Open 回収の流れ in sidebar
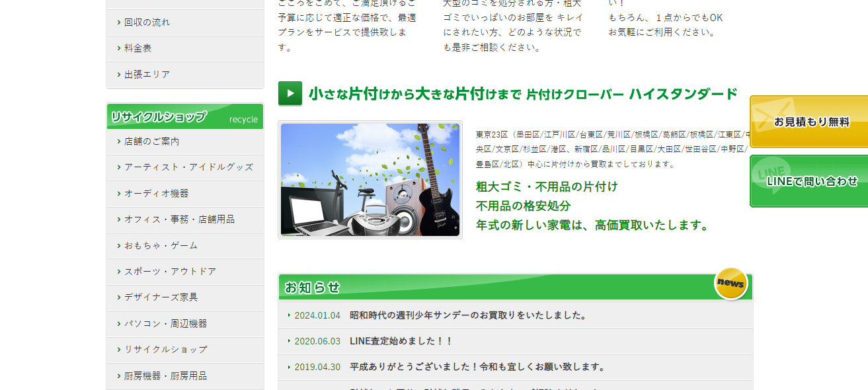This screenshot has height=390, width=868. point(147,22)
